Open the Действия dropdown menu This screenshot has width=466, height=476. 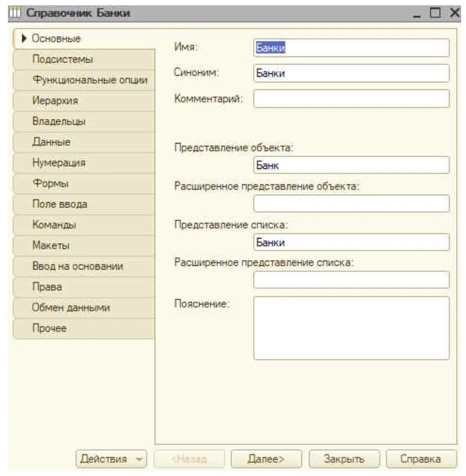(x=111, y=459)
